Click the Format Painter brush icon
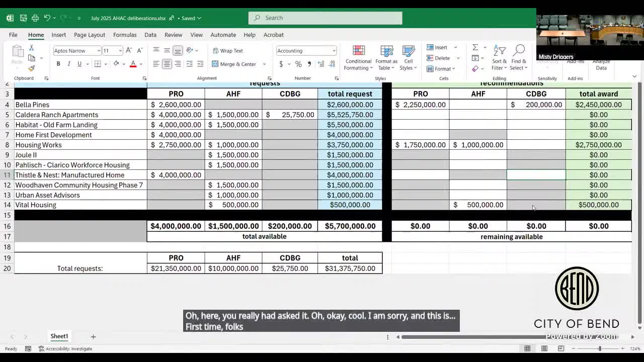Image resolution: width=644 pixels, height=362 pixels. pyautogui.click(x=31, y=68)
